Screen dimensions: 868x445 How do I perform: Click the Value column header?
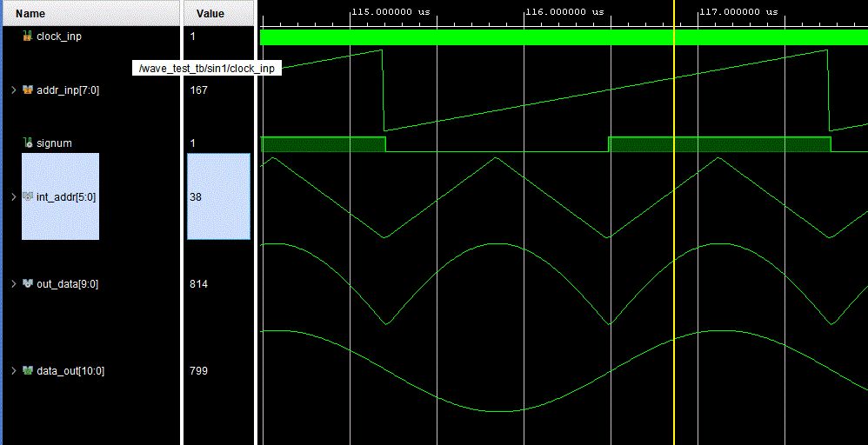218,13
